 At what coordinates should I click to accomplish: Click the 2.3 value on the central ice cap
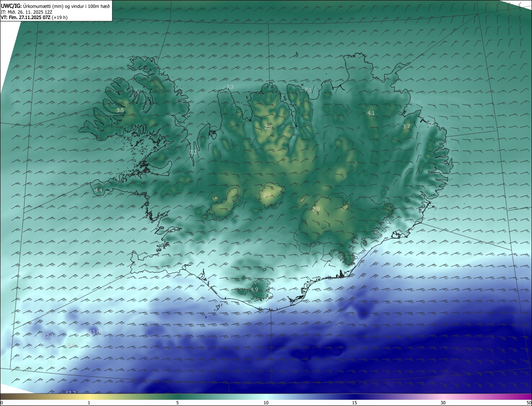click(267, 195)
